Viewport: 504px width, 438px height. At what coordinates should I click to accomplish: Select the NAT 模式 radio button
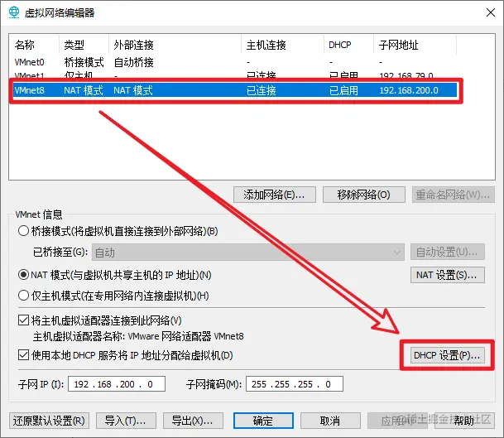[x=23, y=275]
